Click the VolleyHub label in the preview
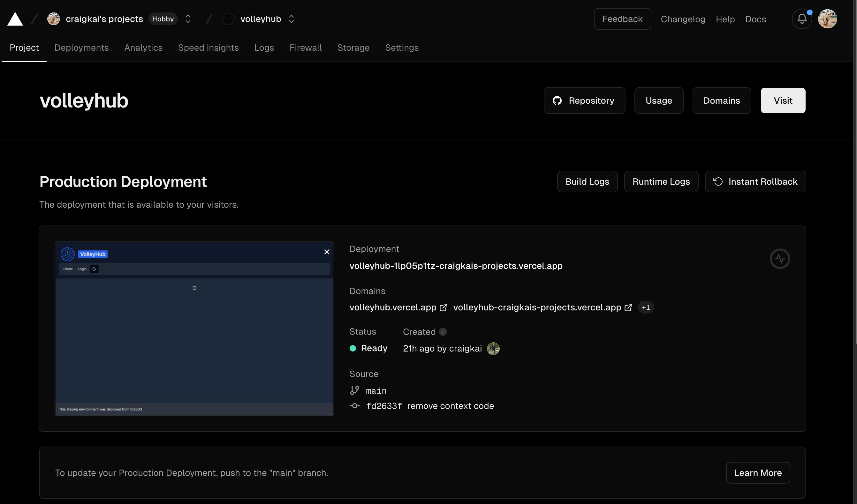 93,254
